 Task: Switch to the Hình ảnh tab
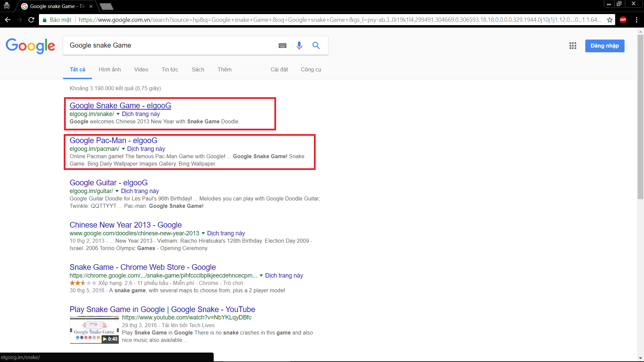(x=109, y=69)
